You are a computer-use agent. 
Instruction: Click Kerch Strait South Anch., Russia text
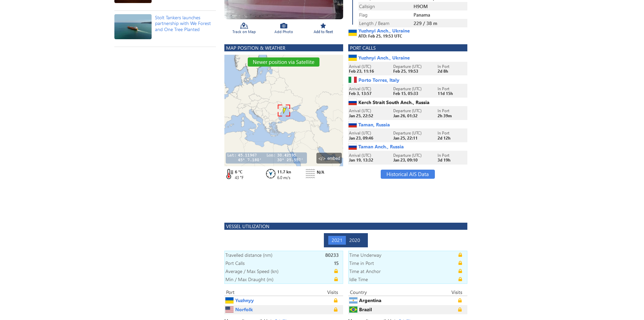[x=394, y=102]
